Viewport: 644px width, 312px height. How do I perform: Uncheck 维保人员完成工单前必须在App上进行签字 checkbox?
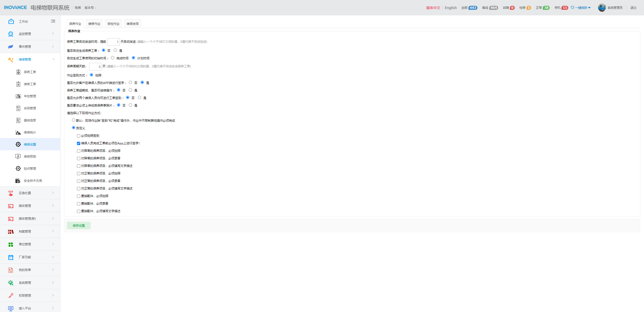[x=78, y=144]
